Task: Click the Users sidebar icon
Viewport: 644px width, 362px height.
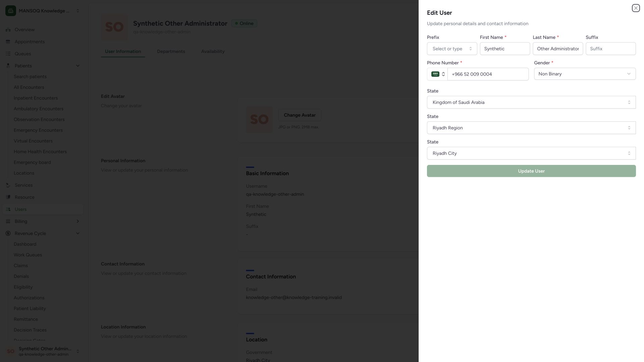Action: point(8,209)
